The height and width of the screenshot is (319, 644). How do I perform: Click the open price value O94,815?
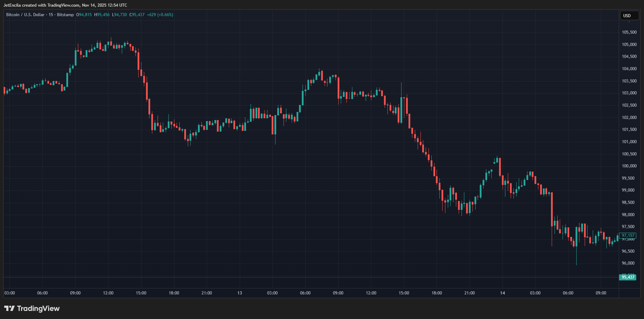tap(84, 15)
